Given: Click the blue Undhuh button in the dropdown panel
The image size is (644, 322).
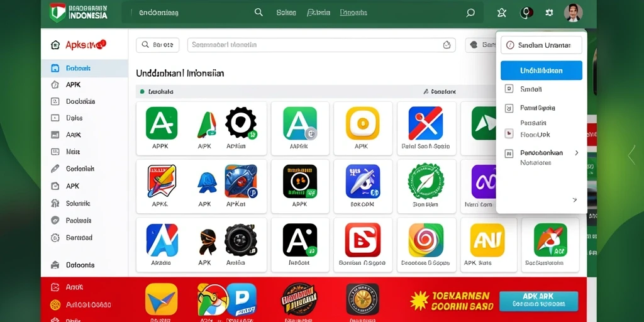Looking at the screenshot, I should click(541, 70).
